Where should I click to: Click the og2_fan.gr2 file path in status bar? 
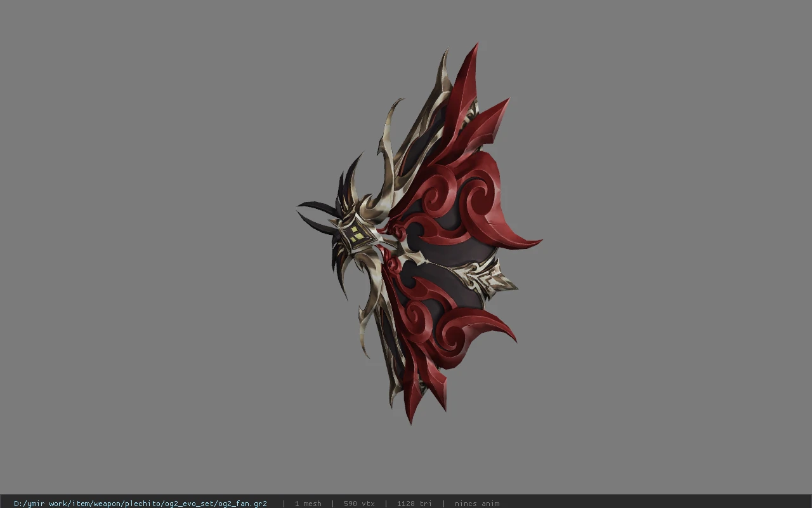140,504
